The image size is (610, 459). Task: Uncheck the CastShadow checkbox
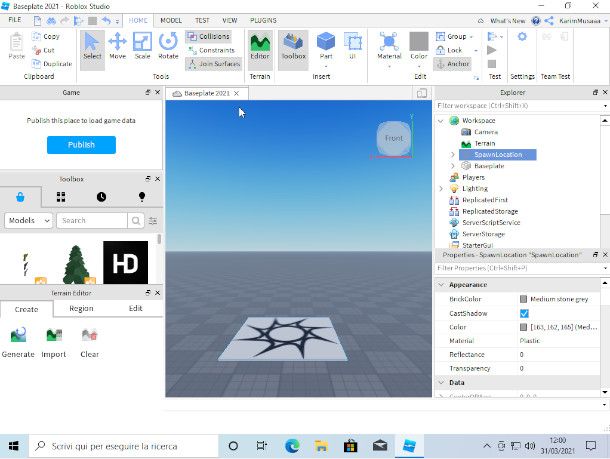point(524,313)
